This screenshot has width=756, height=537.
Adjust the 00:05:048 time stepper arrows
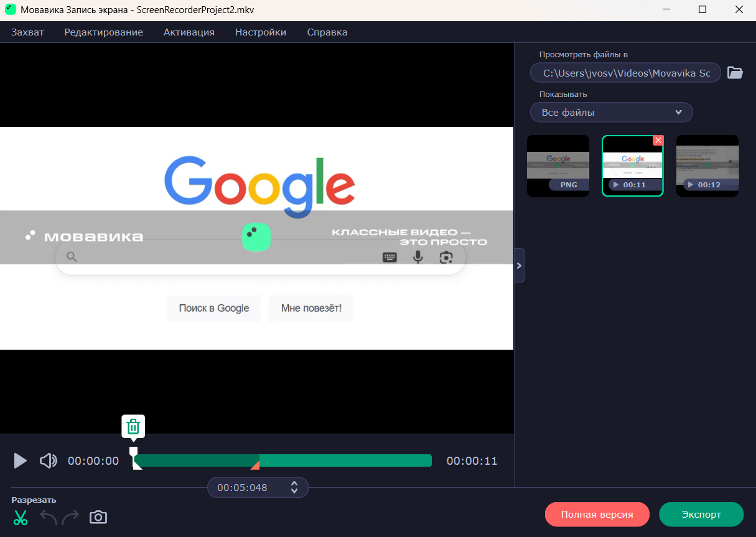[294, 487]
